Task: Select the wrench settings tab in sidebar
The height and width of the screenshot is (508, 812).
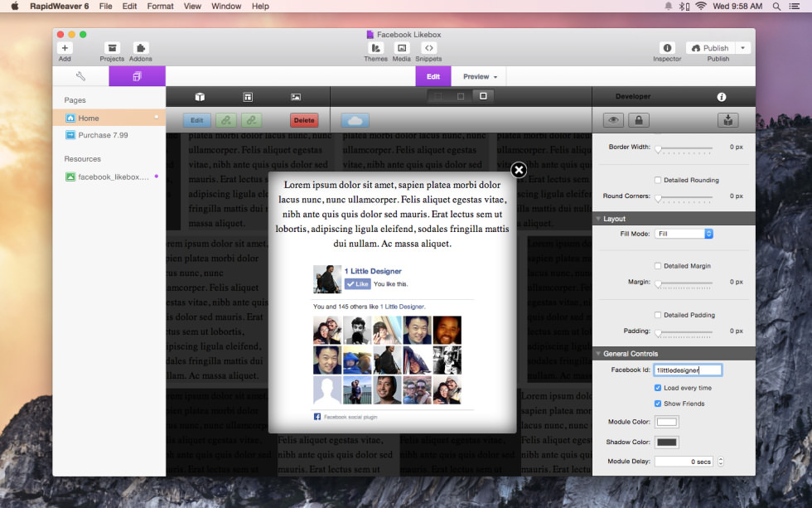Action: (80, 76)
